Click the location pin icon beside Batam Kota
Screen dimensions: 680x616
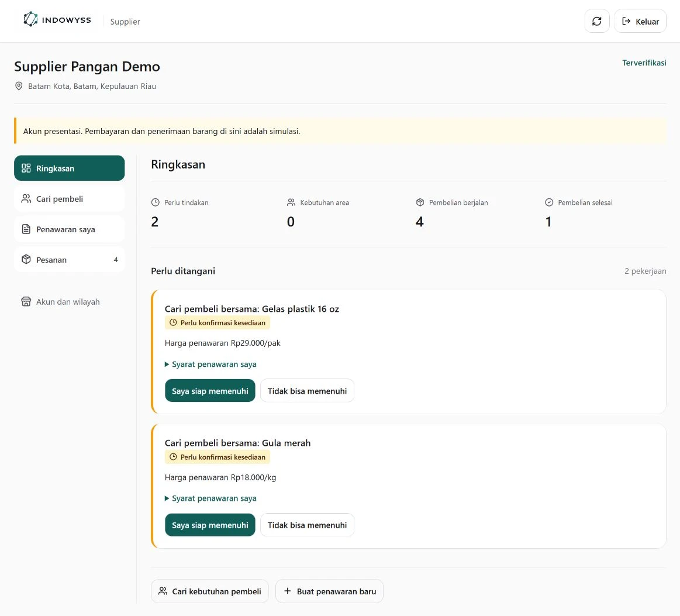tap(19, 86)
